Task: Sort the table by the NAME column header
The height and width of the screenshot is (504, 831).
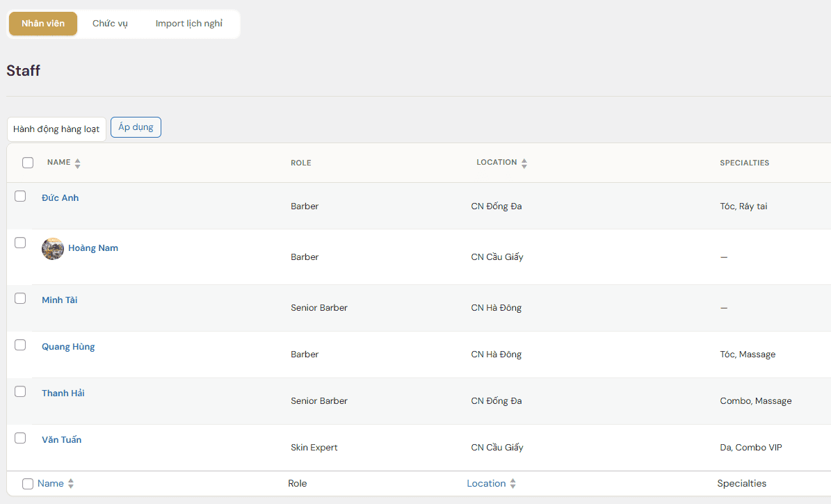Action: pos(59,163)
